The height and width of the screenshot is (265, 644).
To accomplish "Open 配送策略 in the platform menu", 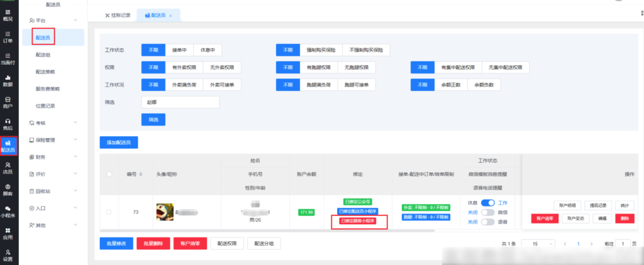I will (48, 72).
